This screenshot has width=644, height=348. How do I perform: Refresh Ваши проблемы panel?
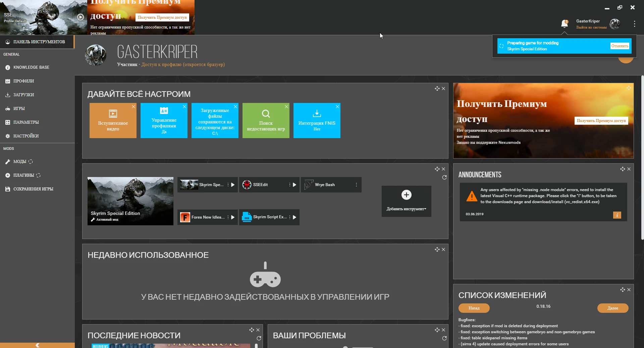(x=444, y=338)
